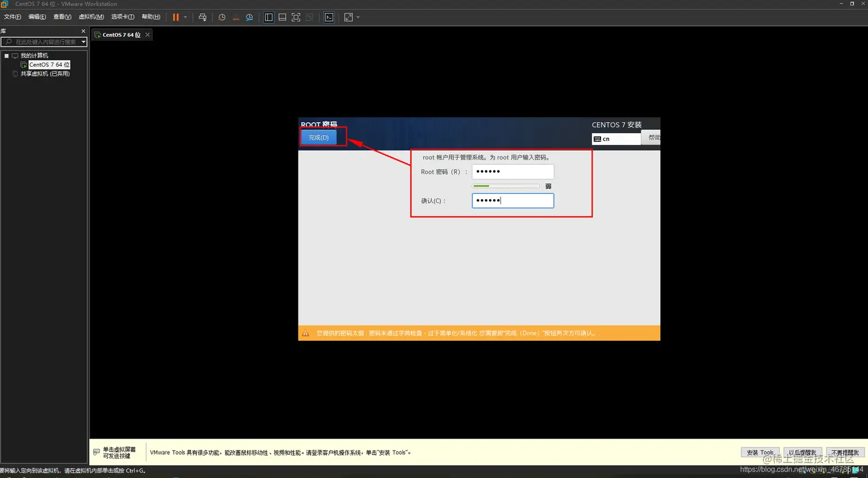This screenshot has height=478, width=868.
Task: Open the 选项卡(T) menu
Action: point(123,17)
